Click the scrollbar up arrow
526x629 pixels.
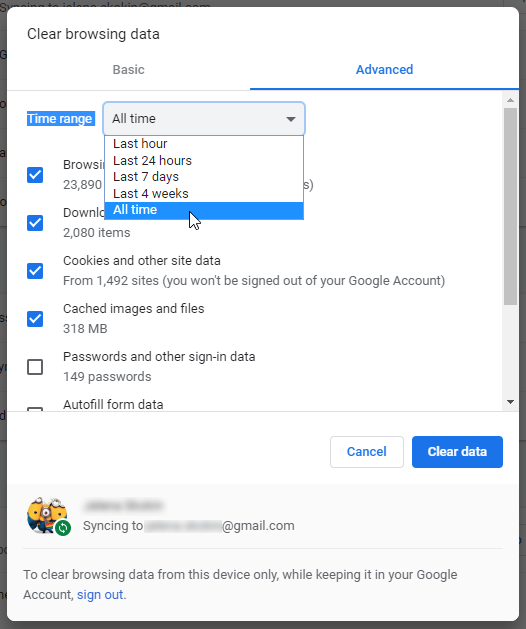[510, 100]
